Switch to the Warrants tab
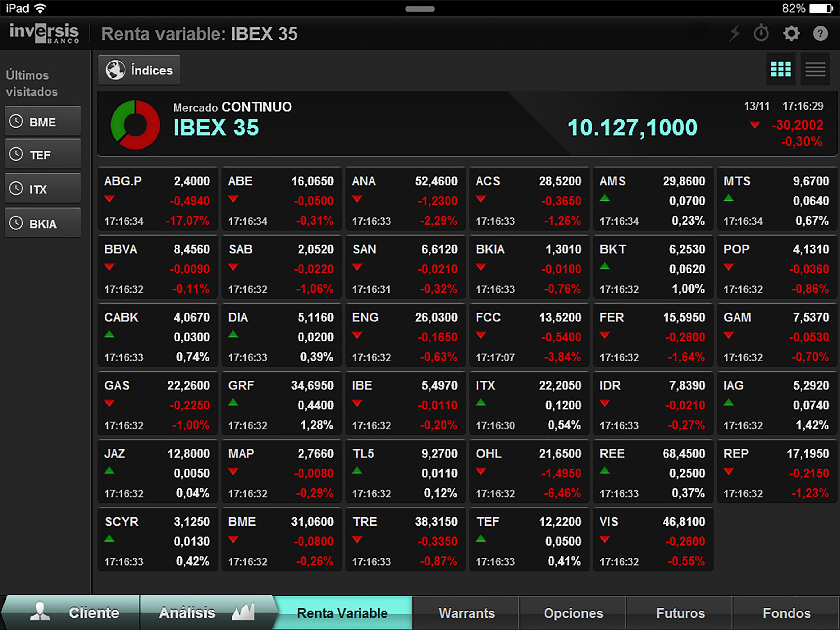Screen dimensions: 840x630 point(466,612)
